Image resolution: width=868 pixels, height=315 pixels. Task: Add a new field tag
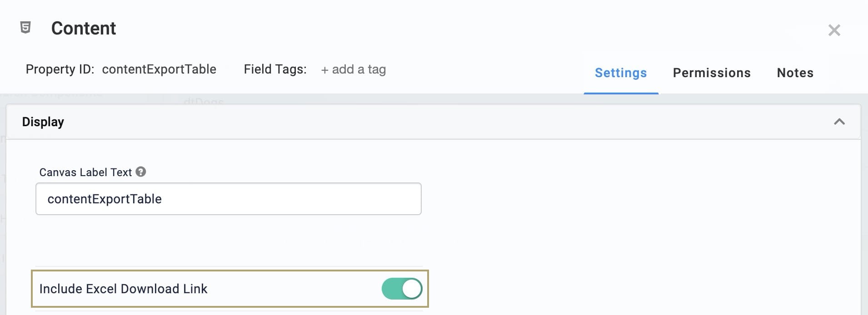coord(354,69)
